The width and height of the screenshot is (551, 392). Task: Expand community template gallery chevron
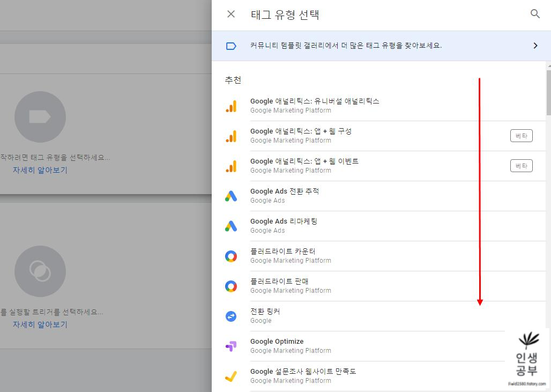(x=535, y=46)
